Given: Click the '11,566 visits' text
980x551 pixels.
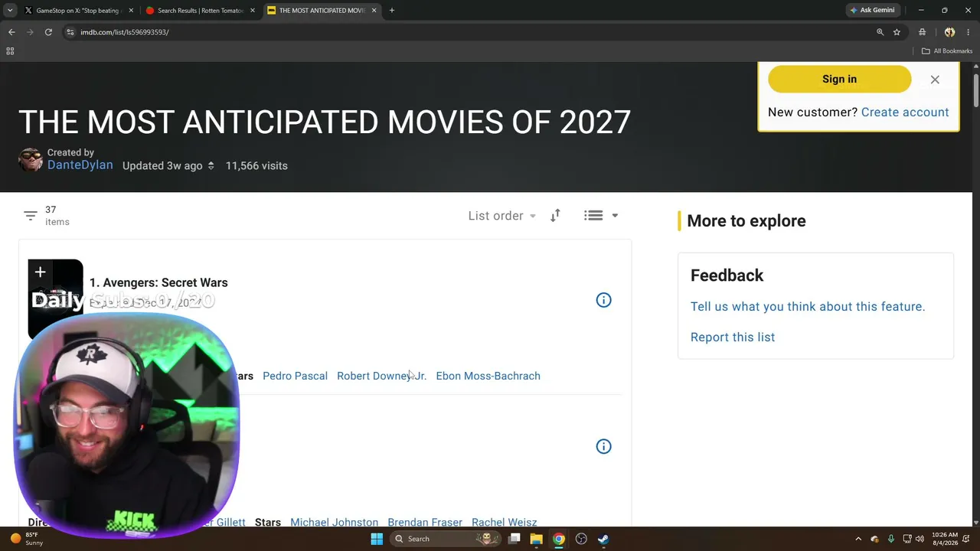Looking at the screenshot, I should click(x=256, y=165).
